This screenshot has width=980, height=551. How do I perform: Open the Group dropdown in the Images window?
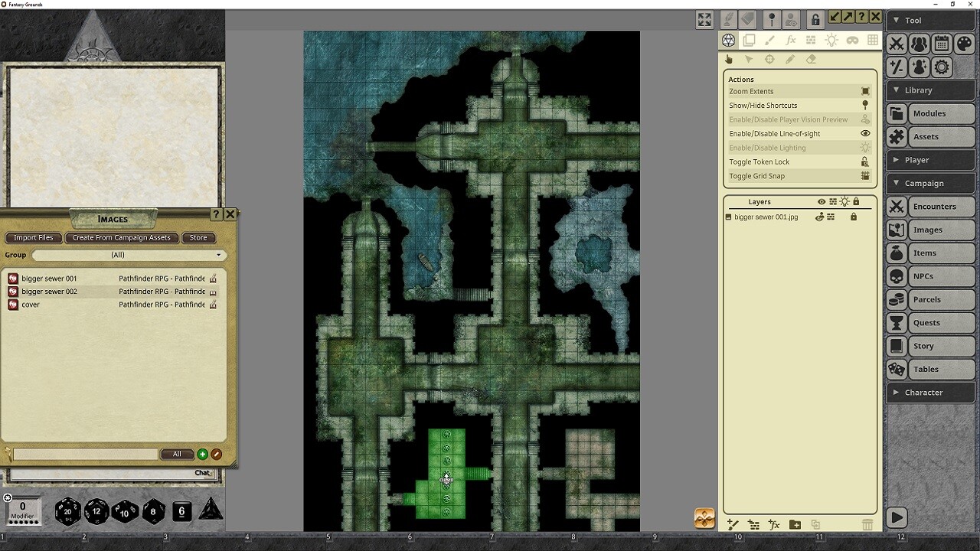pyautogui.click(x=126, y=255)
